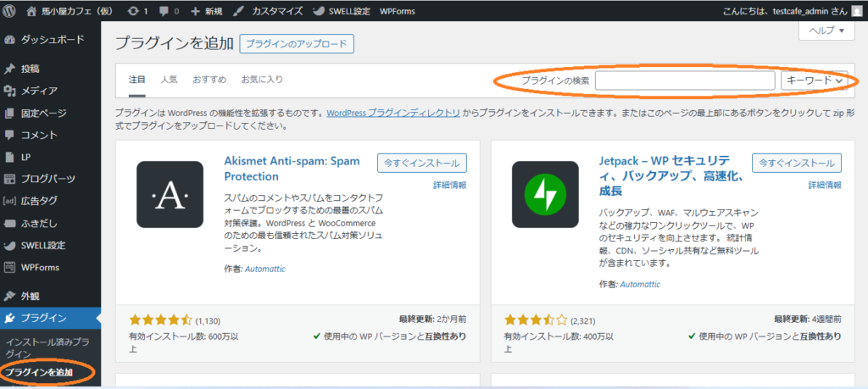This screenshot has height=389, width=868.
Task: Click the plus 新規 icon in admin bar
Action: (195, 11)
